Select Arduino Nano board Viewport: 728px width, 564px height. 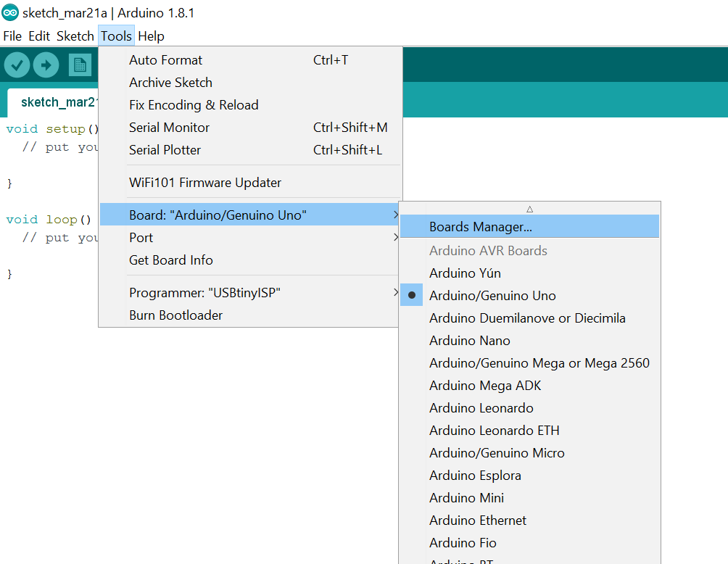529,340
